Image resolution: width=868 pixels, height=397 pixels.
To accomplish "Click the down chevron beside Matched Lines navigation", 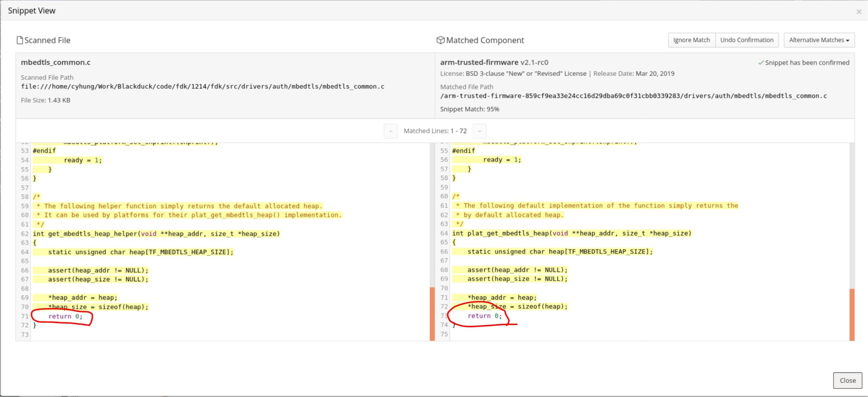I will [480, 131].
